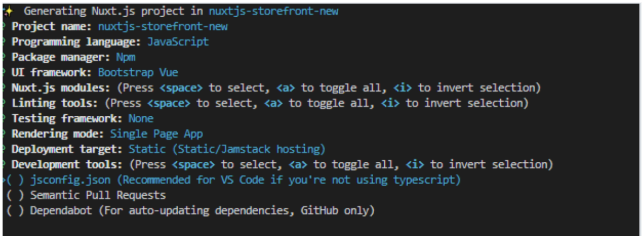
Task: Click the Linting tools prompt line
Action: click(270, 103)
